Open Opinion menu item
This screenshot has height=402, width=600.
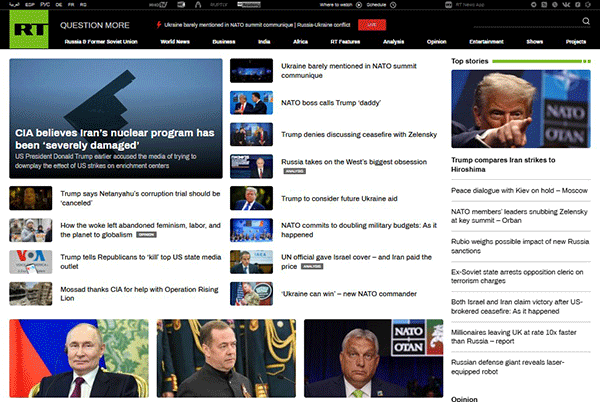437,42
